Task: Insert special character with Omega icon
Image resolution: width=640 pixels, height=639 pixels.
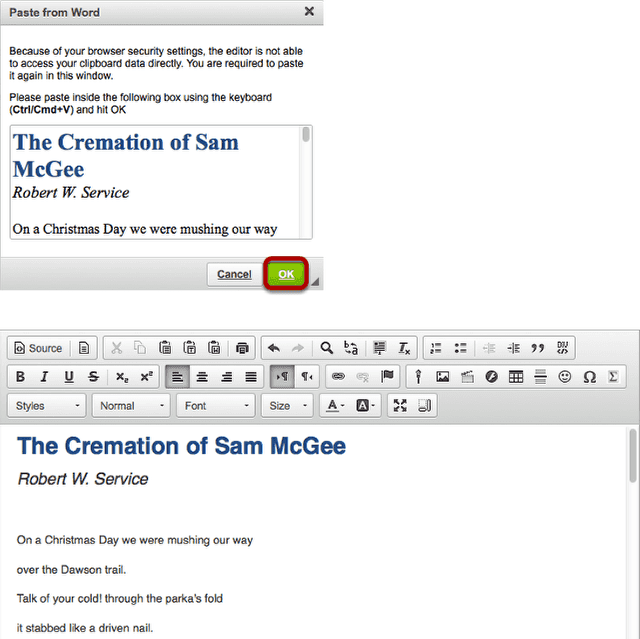Action: [589, 377]
